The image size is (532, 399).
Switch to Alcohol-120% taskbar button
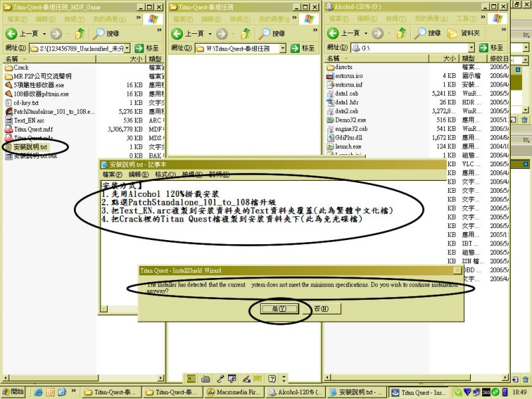point(295,392)
